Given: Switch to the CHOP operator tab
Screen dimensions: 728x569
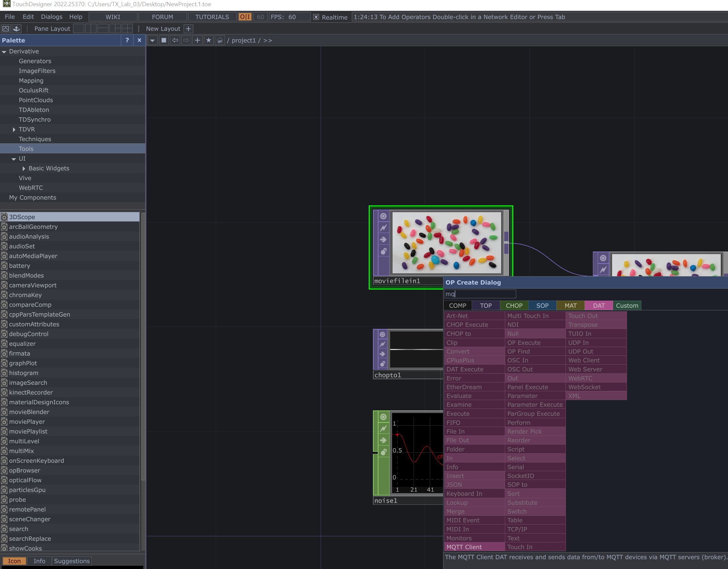Looking at the screenshot, I should click(514, 305).
